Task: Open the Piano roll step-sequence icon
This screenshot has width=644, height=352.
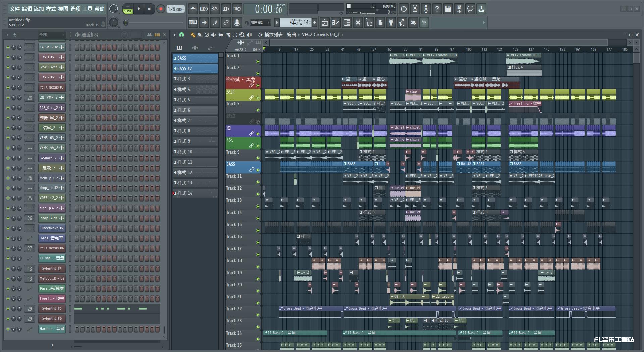Action: (336, 23)
